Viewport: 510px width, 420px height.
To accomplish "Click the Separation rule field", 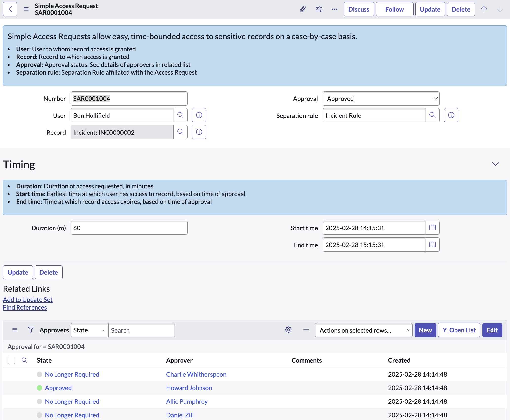I will 374,115.
